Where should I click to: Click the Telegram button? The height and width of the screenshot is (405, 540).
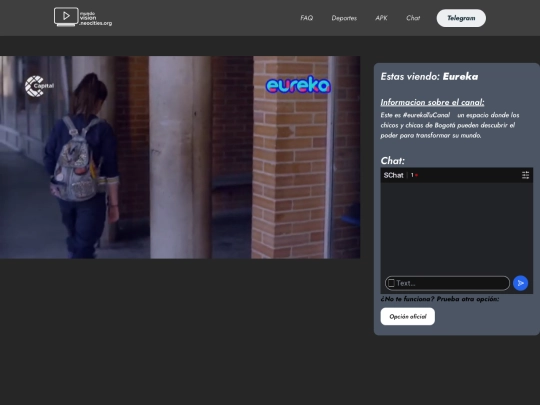point(461,18)
